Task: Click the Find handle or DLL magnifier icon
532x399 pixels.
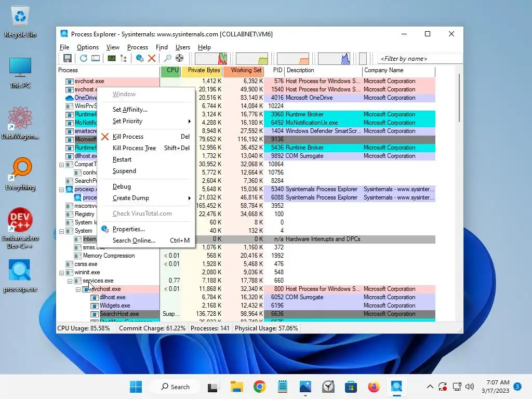Action: pos(168,58)
